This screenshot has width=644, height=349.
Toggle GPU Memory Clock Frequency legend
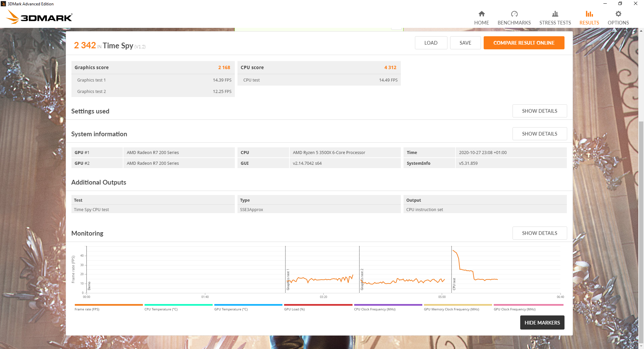(x=458, y=307)
